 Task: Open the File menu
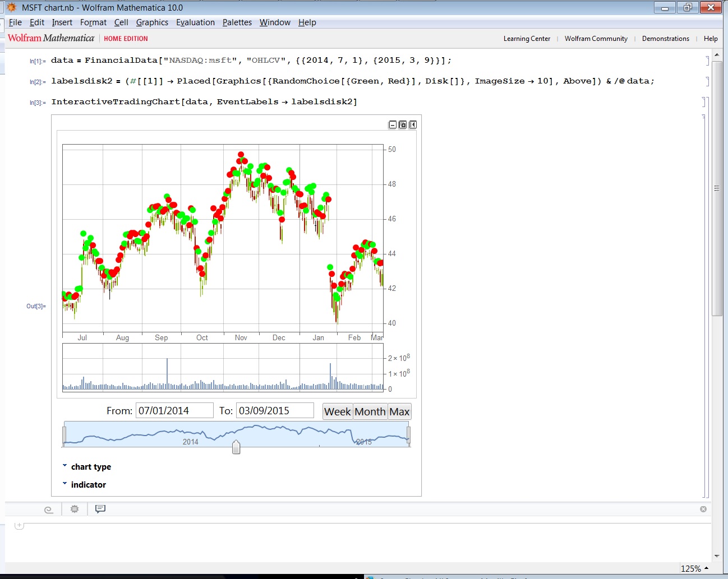tap(15, 22)
